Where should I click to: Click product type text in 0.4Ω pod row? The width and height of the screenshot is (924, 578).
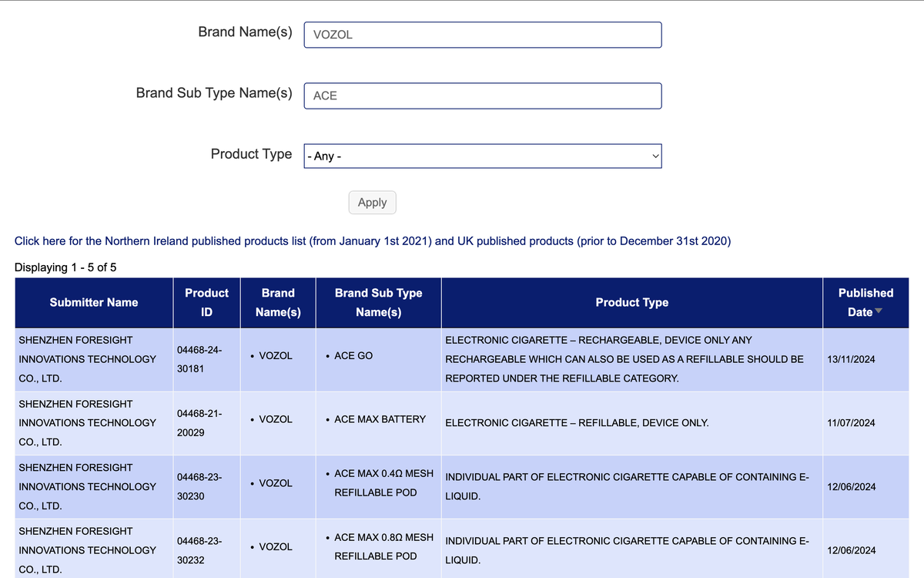click(x=627, y=487)
